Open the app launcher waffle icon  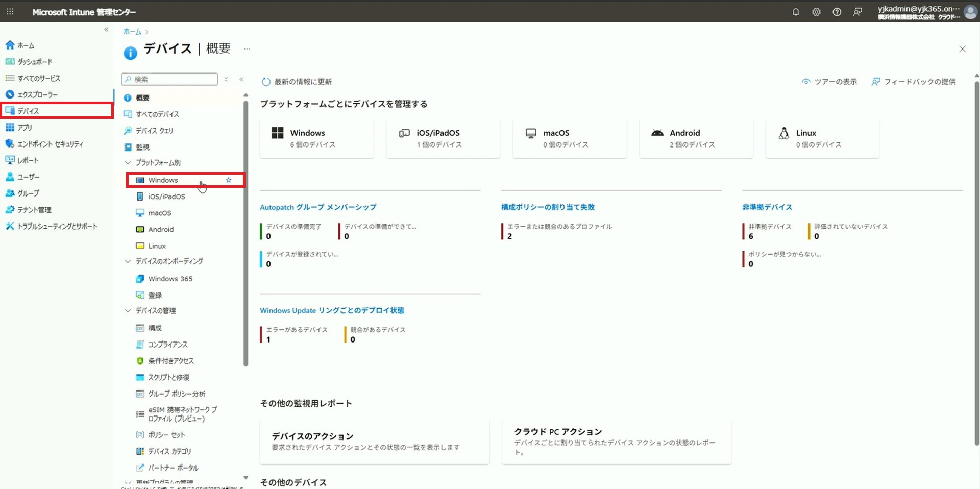click(x=10, y=12)
